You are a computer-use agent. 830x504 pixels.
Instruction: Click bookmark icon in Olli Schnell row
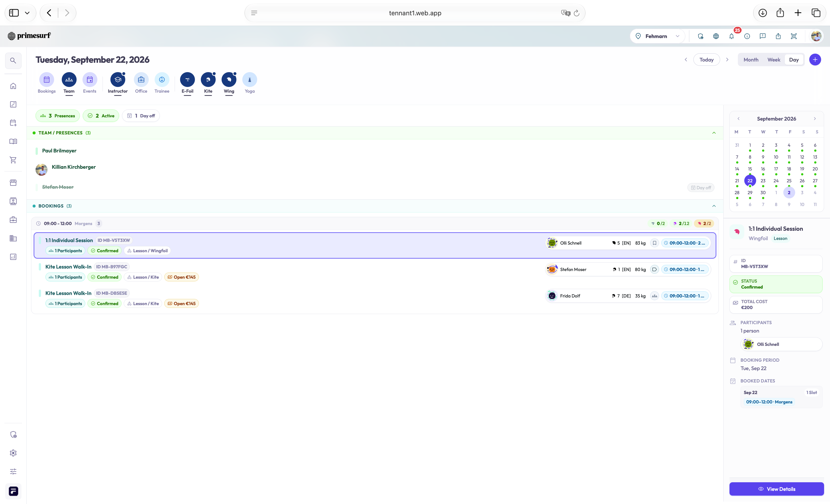pyautogui.click(x=654, y=243)
